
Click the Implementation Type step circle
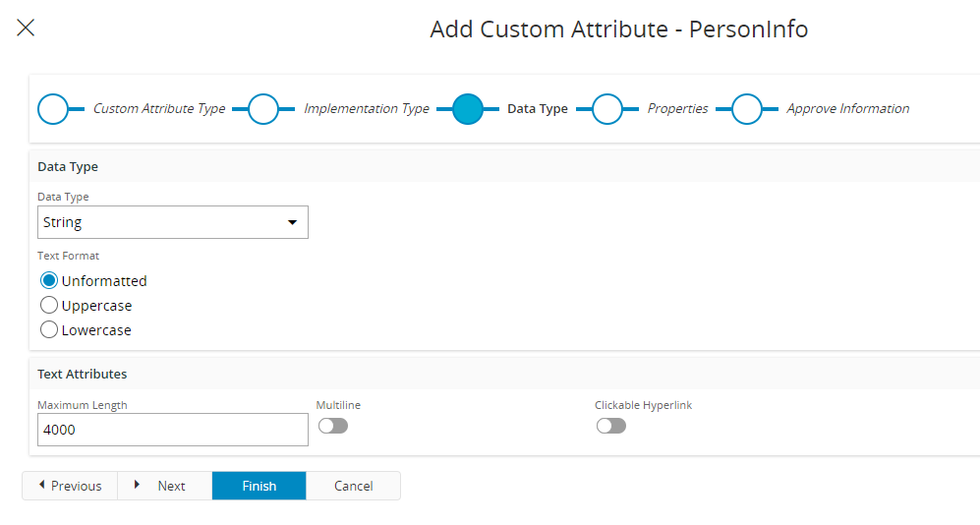tap(263, 109)
